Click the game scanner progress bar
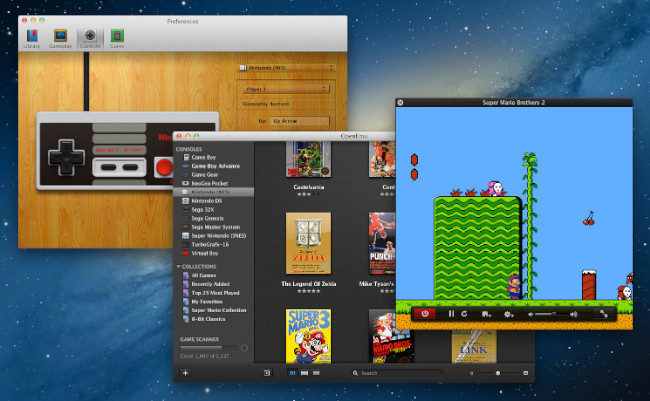 coord(209,348)
